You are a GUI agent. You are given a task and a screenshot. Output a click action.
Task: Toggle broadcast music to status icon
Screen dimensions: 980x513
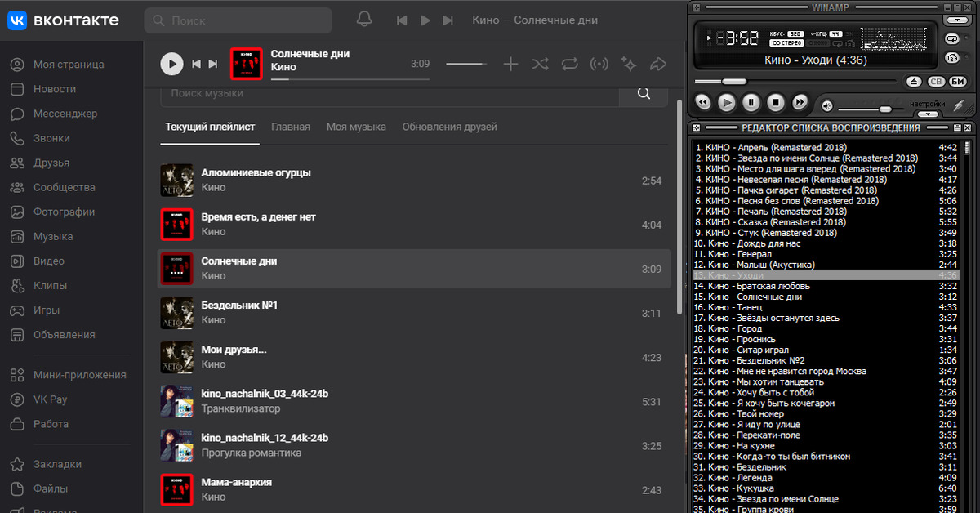[599, 64]
